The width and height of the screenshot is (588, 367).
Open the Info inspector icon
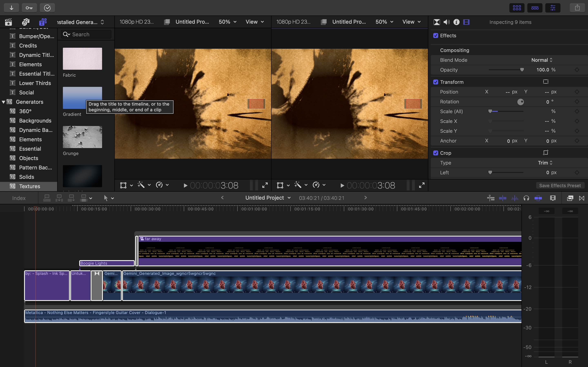456,22
